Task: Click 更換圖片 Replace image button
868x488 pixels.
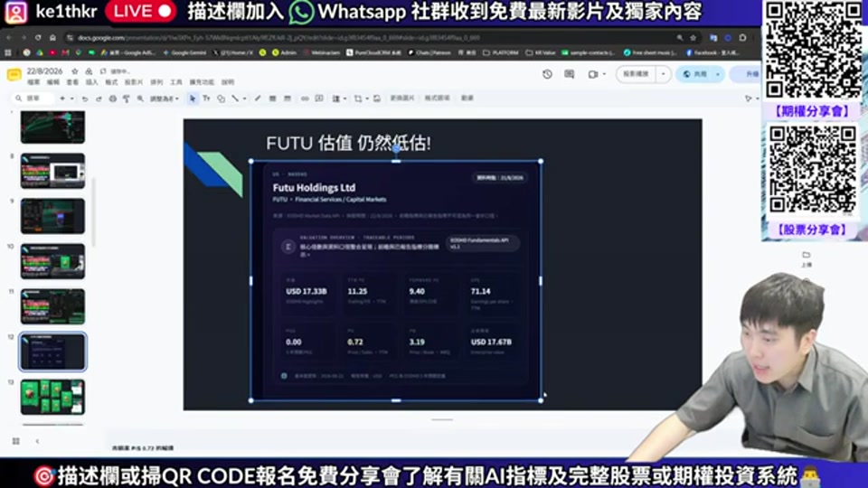Action: point(402,98)
